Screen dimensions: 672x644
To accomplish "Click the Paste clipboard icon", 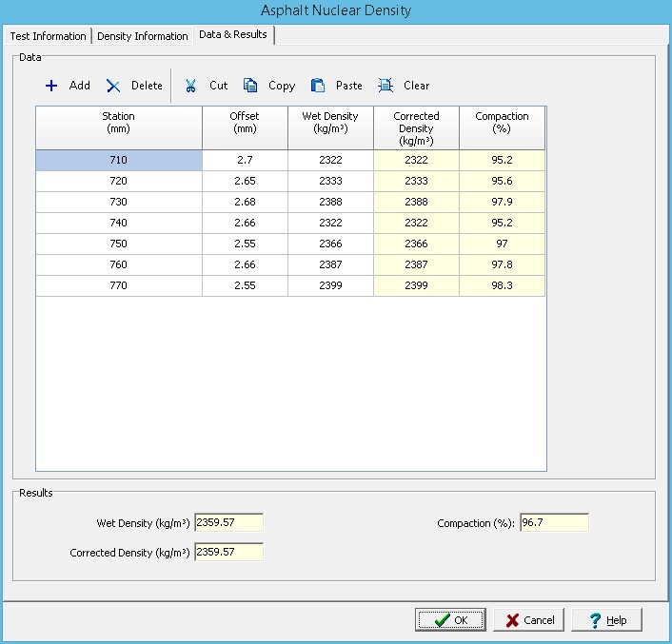I will tap(318, 86).
